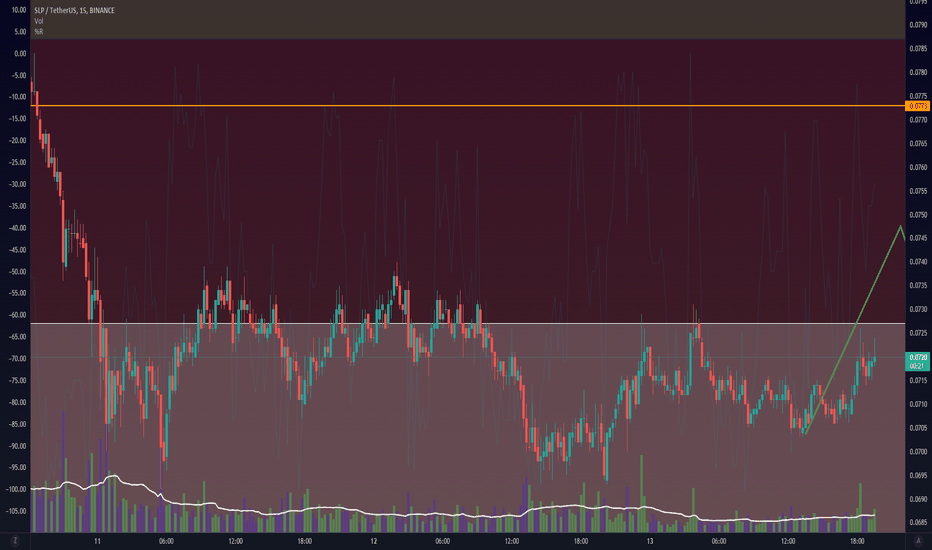Viewport: 932px width, 550px height.
Task: Click the -80.00 left scale label
Action: point(17,403)
